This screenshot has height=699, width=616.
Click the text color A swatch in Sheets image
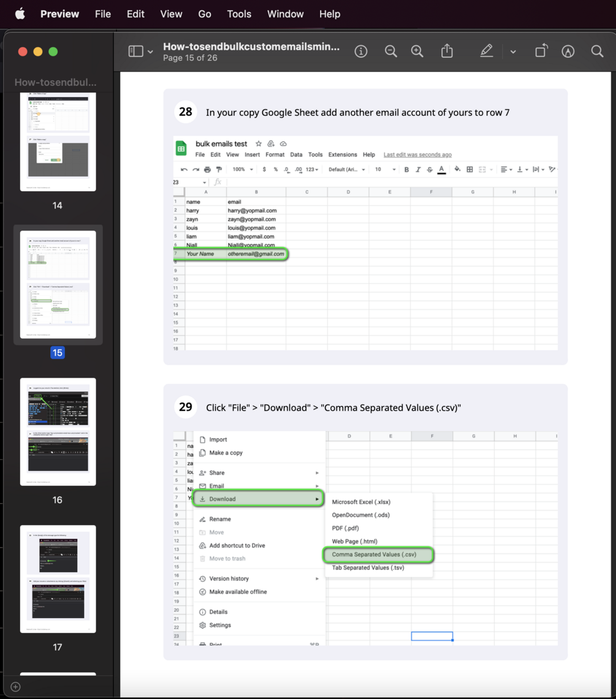[441, 169]
